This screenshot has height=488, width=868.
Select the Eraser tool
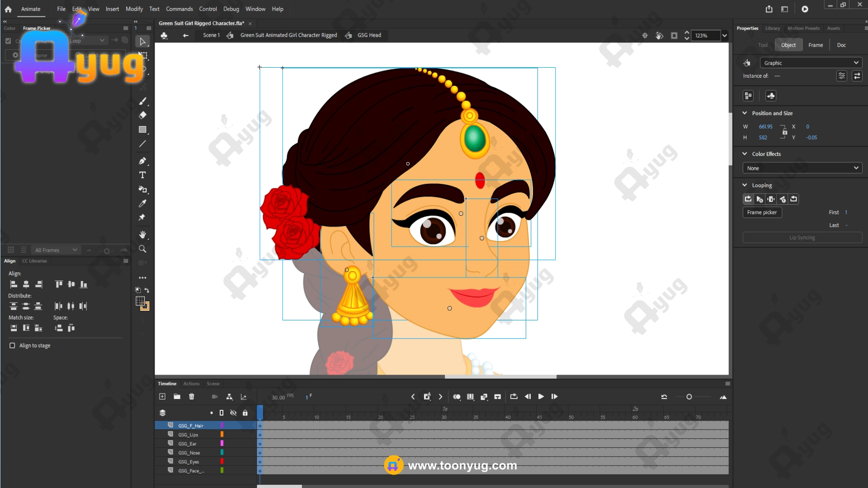[x=142, y=115]
